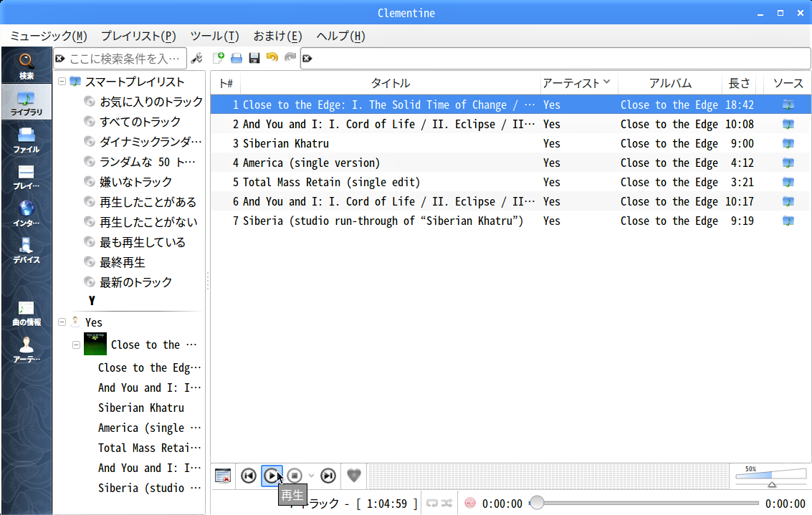This screenshot has width=812, height=515.
Task: Select 再生したことがある smart playlist
Action: (x=148, y=202)
